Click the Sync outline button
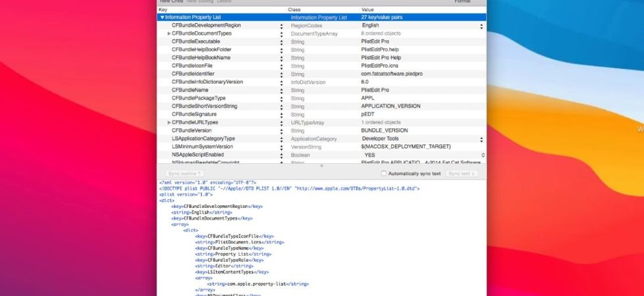The image size is (644, 296). [x=185, y=174]
